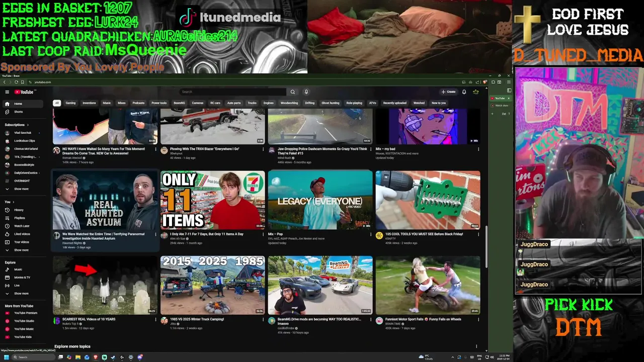Reload page in Brave toolbar

click(16, 82)
